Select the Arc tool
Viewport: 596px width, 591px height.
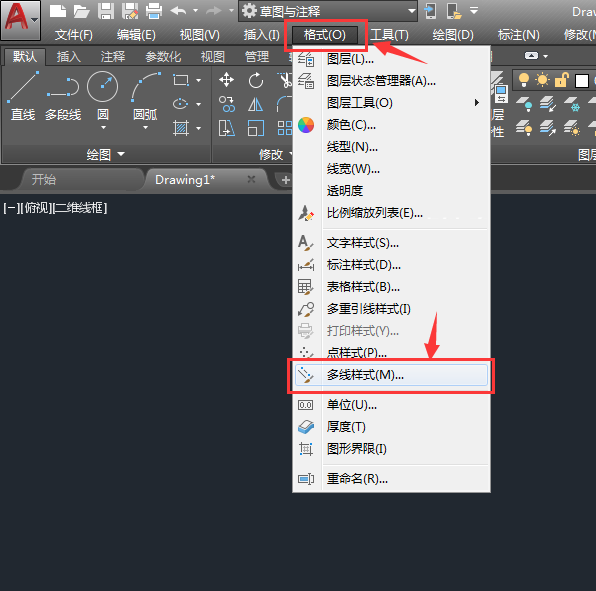(x=146, y=96)
